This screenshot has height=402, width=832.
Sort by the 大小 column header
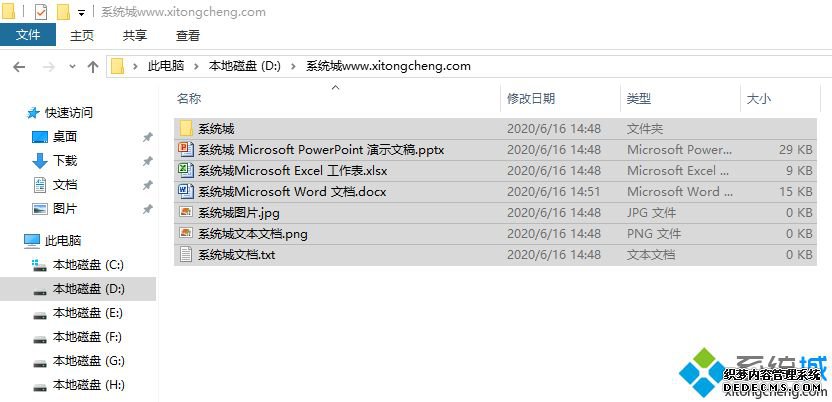pos(759,98)
